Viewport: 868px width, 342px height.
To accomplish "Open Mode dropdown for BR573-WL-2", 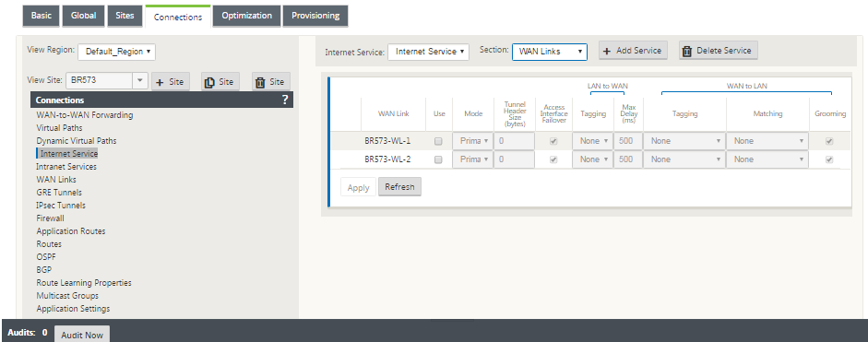I will point(473,159).
